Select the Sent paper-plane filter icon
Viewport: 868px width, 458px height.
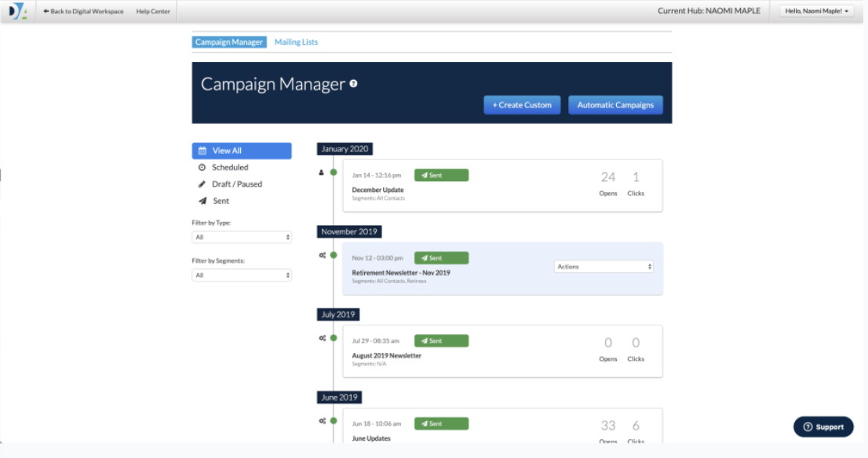tap(202, 200)
